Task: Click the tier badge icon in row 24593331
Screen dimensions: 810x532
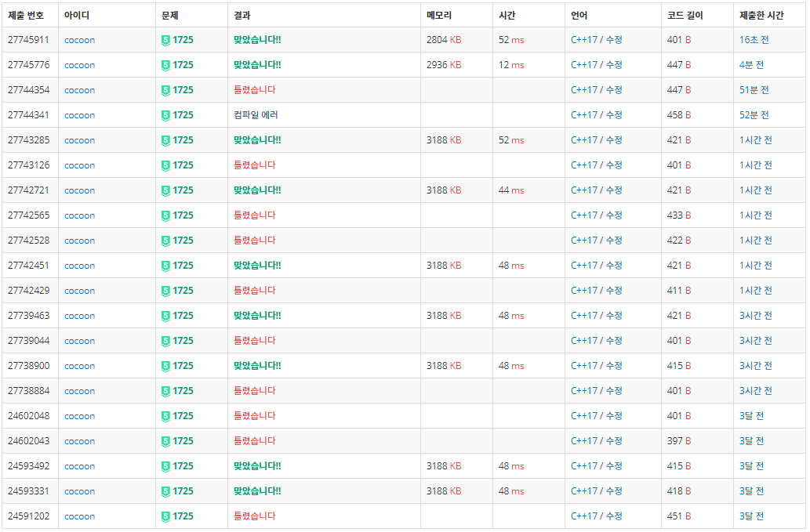Action: pos(165,492)
